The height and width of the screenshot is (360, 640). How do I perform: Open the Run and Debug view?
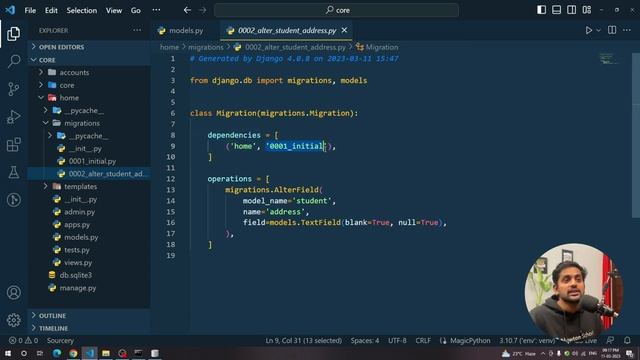coord(13,117)
